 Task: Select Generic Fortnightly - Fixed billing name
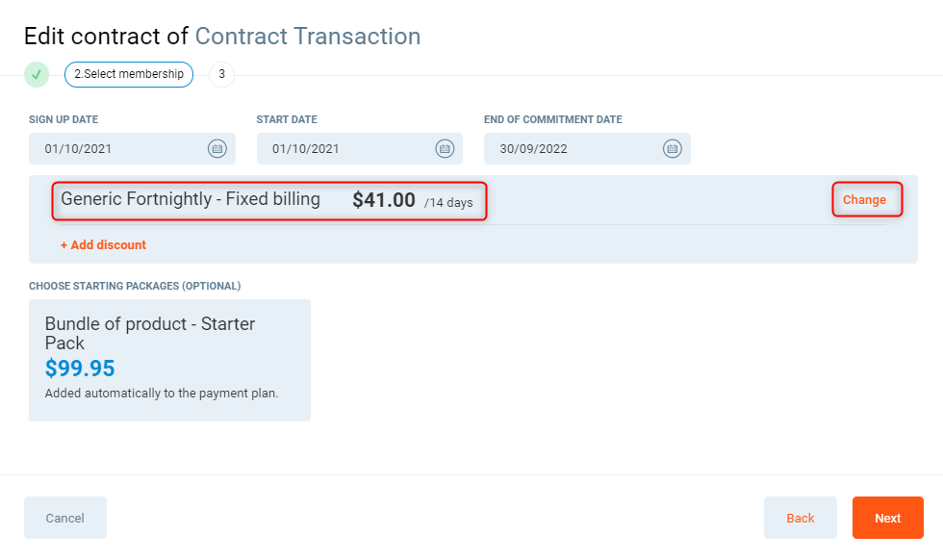pos(191,199)
